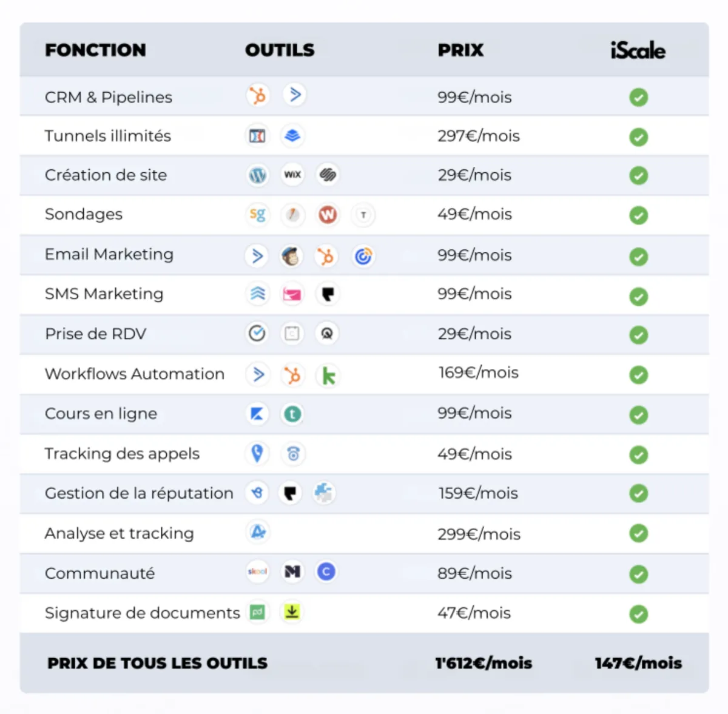Screen dimensions: 728x714
Task: Click the green Kartra 'k' icon in Workflows
Action: tap(328, 376)
